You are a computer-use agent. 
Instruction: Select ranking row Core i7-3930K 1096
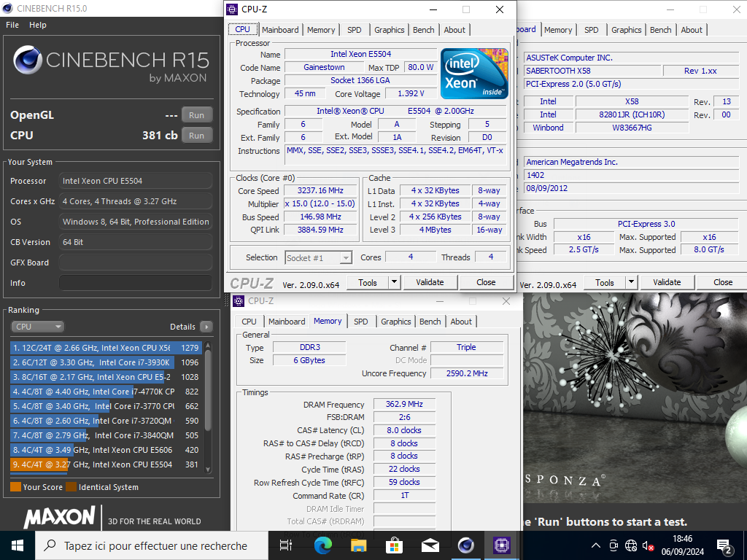107,362
